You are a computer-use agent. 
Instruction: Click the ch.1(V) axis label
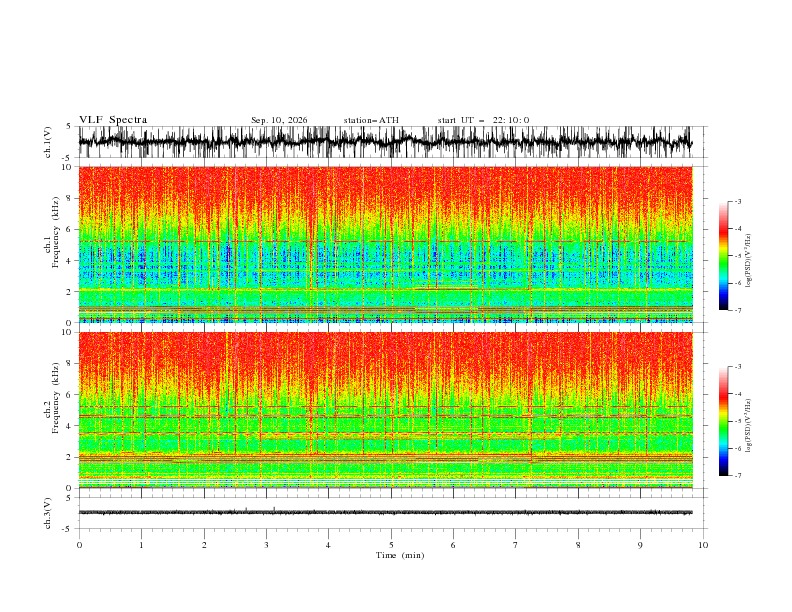pyautogui.click(x=47, y=142)
